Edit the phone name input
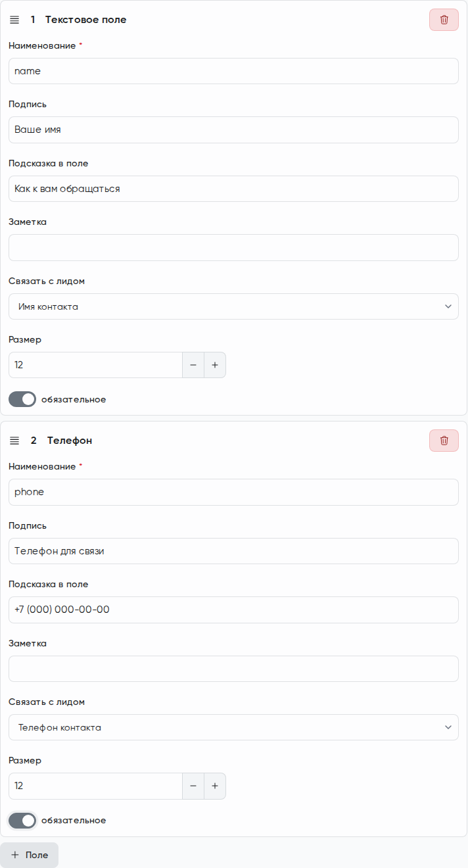This screenshot has height=868, width=468. click(233, 492)
